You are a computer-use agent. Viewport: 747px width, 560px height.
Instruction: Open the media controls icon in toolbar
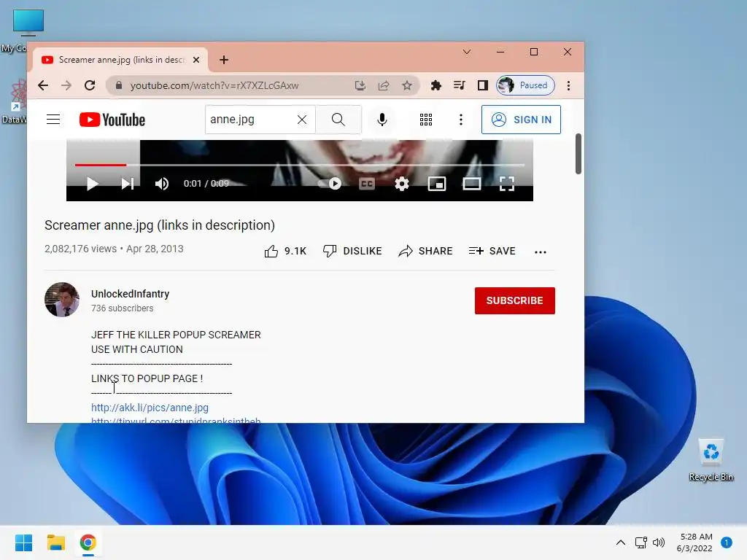coord(460,85)
